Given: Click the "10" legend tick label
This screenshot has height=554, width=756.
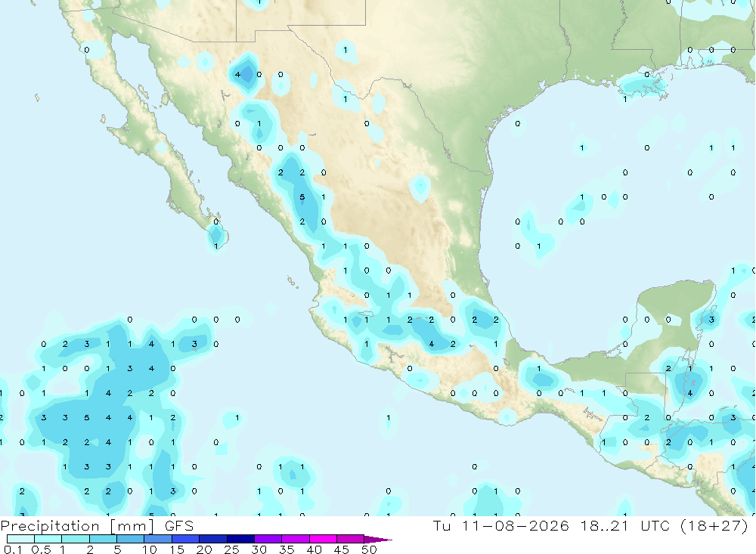Looking at the screenshot, I should click(150, 549).
